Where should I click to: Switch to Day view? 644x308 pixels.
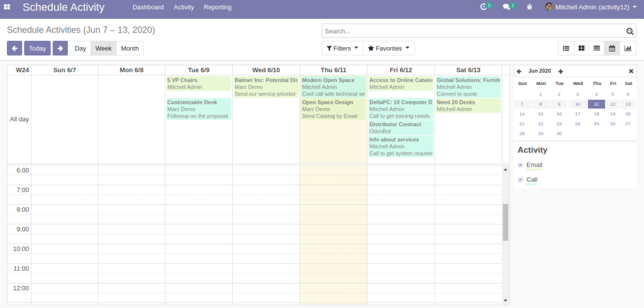[x=80, y=48]
